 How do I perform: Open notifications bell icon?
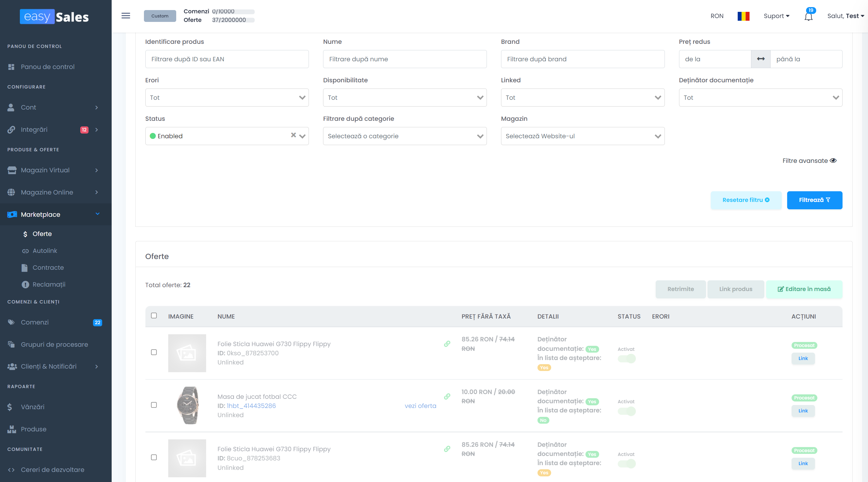(x=808, y=16)
